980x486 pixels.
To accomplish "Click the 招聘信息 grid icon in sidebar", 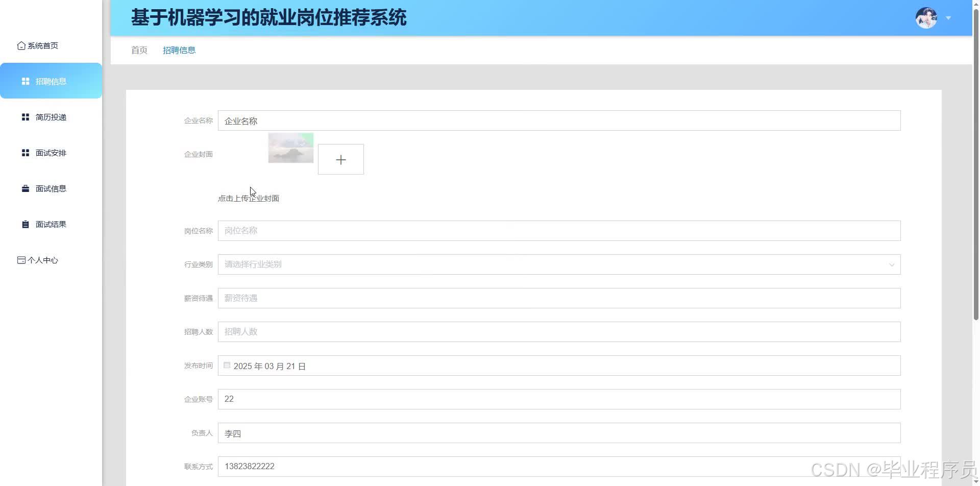I will (26, 81).
